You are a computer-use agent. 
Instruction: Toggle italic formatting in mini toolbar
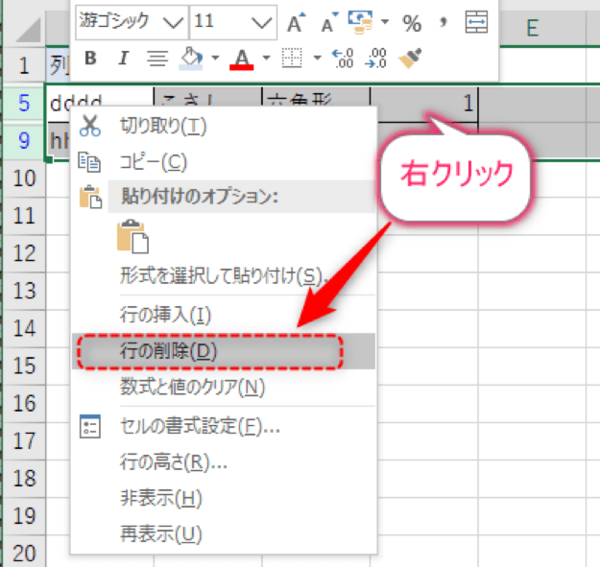123,58
